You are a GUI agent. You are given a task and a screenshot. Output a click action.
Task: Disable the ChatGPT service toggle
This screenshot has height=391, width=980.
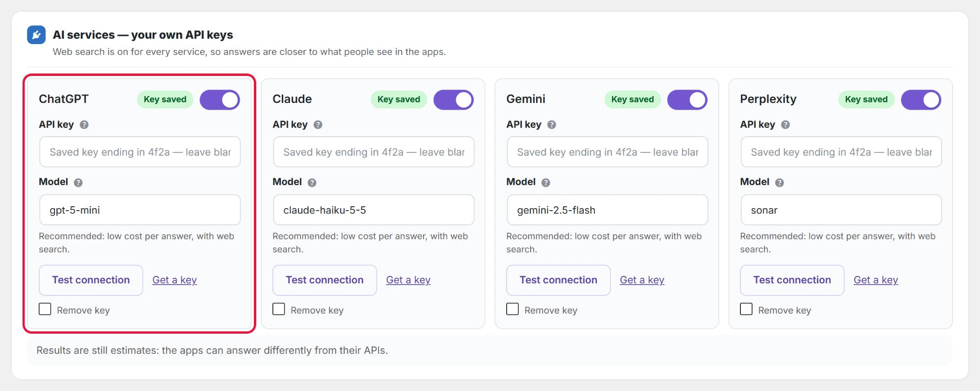(x=220, y=99)
